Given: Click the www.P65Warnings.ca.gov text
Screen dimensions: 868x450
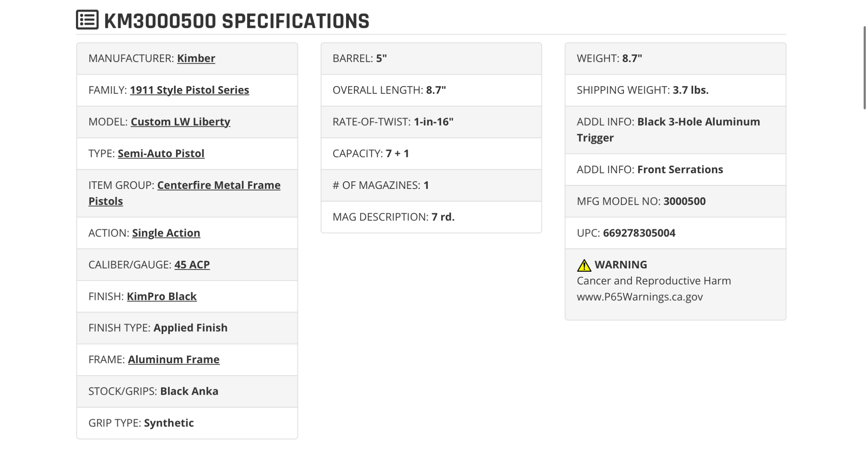Looking at the screenshot, I should 640,297.
